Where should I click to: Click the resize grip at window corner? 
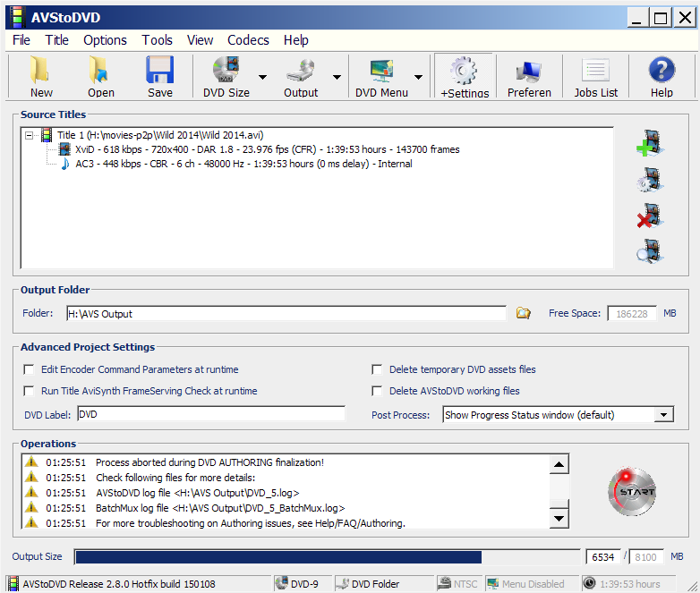click(x=693, y=586)
